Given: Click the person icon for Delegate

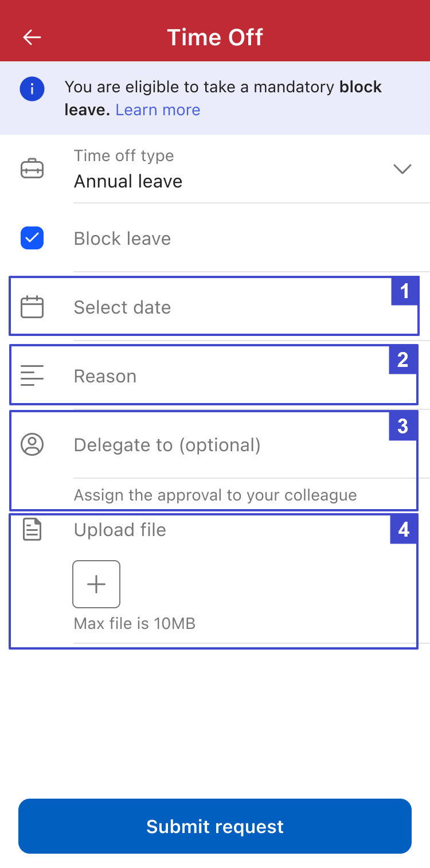Looking at the screenshot, I should tap(32, 444).
